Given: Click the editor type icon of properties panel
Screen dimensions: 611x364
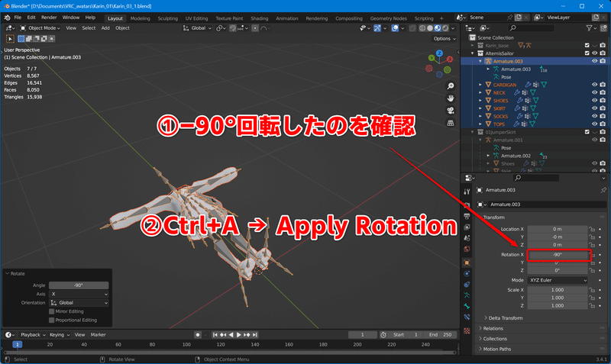Looking at the screenshot, I should point(469,178).
